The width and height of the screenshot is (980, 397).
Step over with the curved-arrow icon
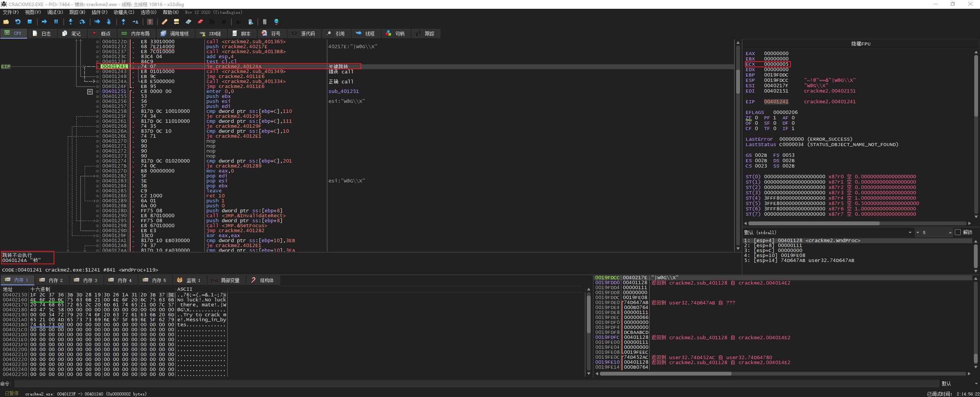82,22
